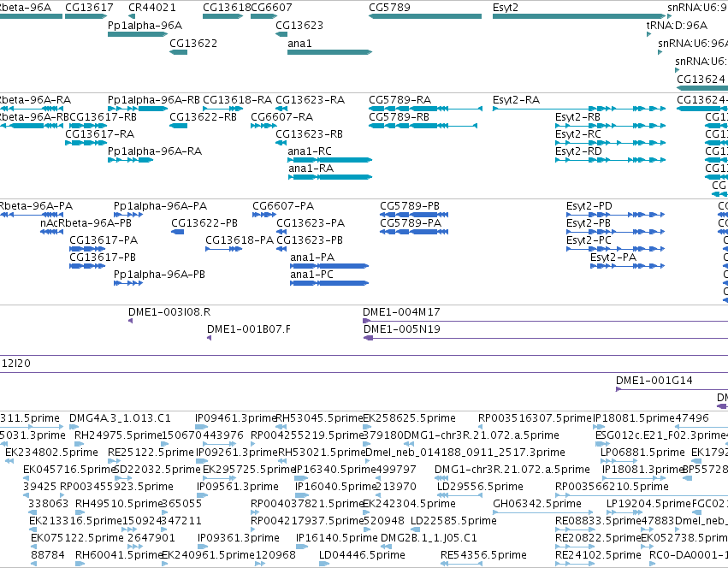Click clone end DME1-001B07.F
Screen dimensions: 728x568
tap(210, 338)
